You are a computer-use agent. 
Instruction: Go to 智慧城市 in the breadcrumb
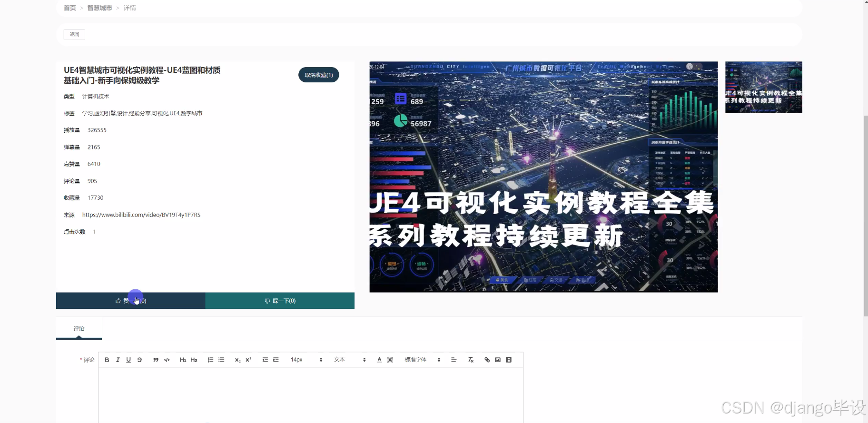point(99,8)
